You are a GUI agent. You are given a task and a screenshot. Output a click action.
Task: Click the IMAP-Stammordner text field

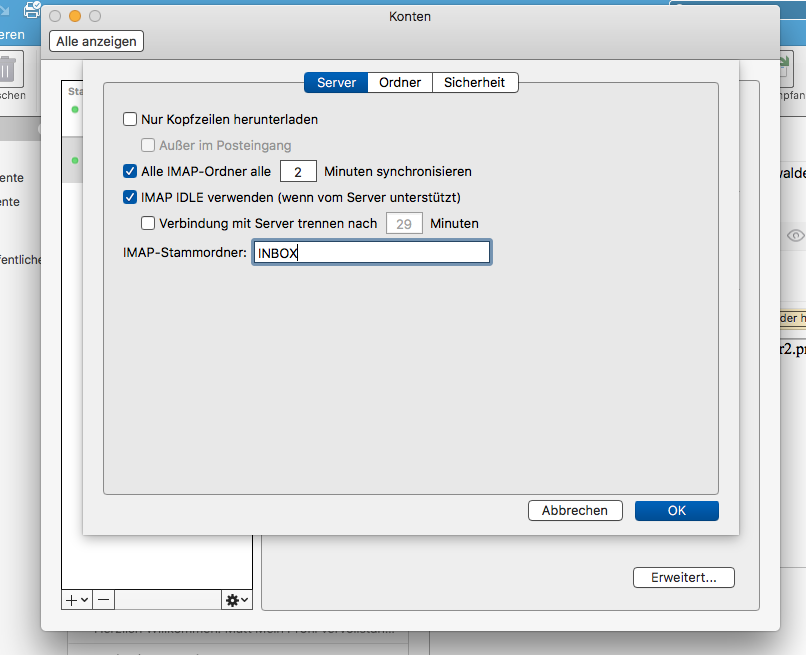[x=371, y=253]
